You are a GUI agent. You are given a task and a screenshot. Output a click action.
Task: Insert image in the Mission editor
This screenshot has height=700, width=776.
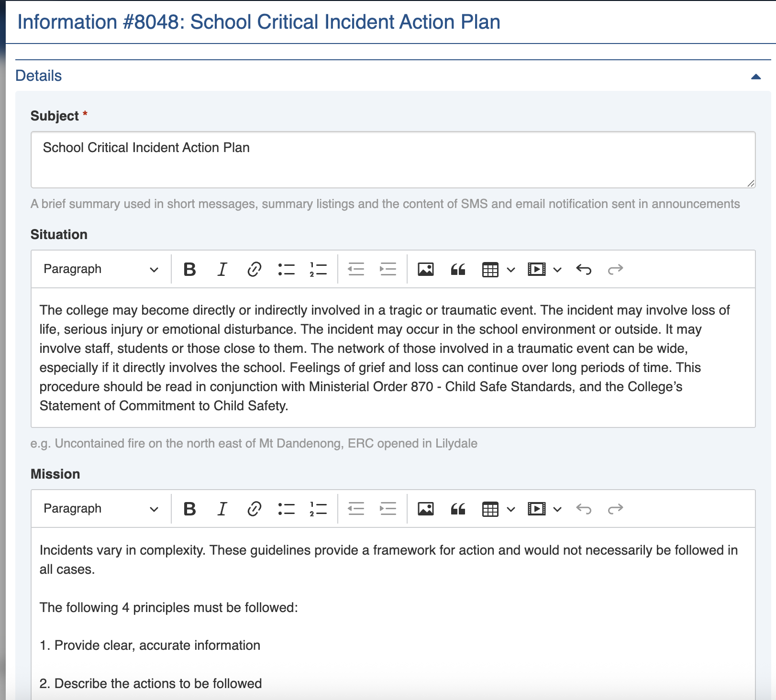[x=425, y=509]
